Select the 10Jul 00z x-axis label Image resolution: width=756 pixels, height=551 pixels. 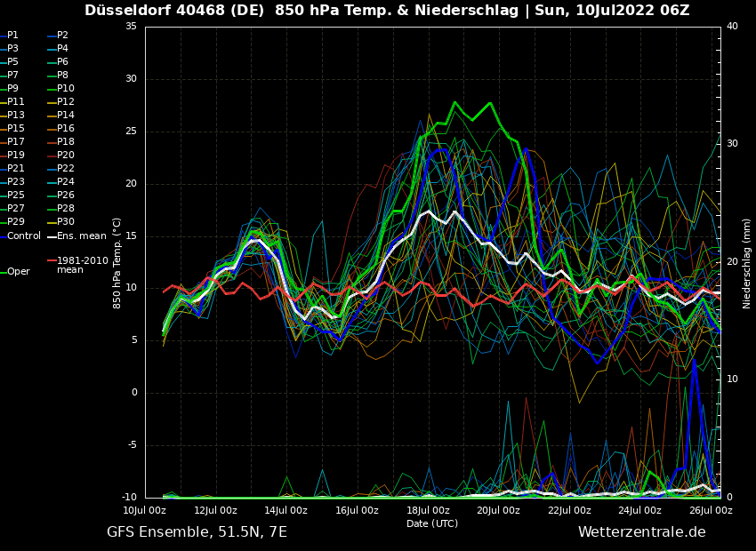click(x=145, y=511)
